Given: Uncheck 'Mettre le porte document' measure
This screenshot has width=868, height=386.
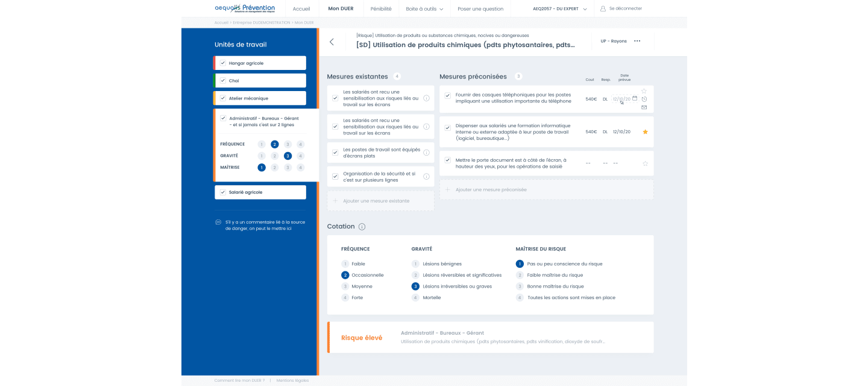Looking at the screenshot, I should 448,160.
